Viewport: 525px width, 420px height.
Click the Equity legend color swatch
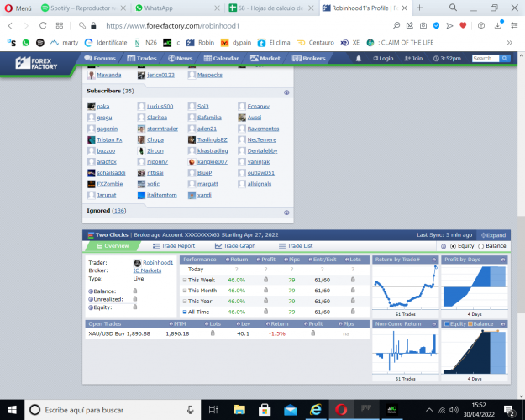coord(447,324)
